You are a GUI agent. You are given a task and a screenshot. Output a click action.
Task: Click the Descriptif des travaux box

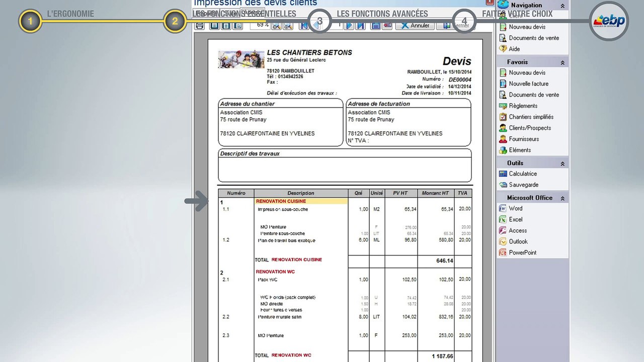click(x=345, y=165)
